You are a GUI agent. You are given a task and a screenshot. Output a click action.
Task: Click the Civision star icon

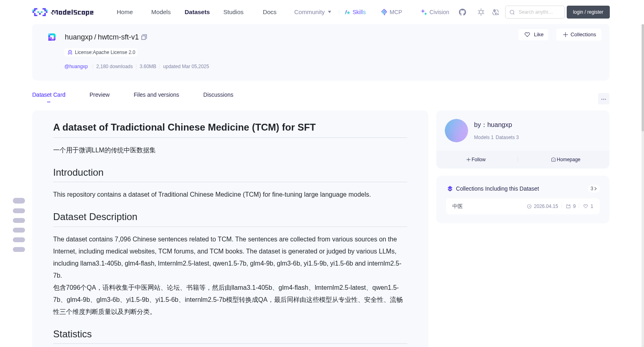pos(423,12)
